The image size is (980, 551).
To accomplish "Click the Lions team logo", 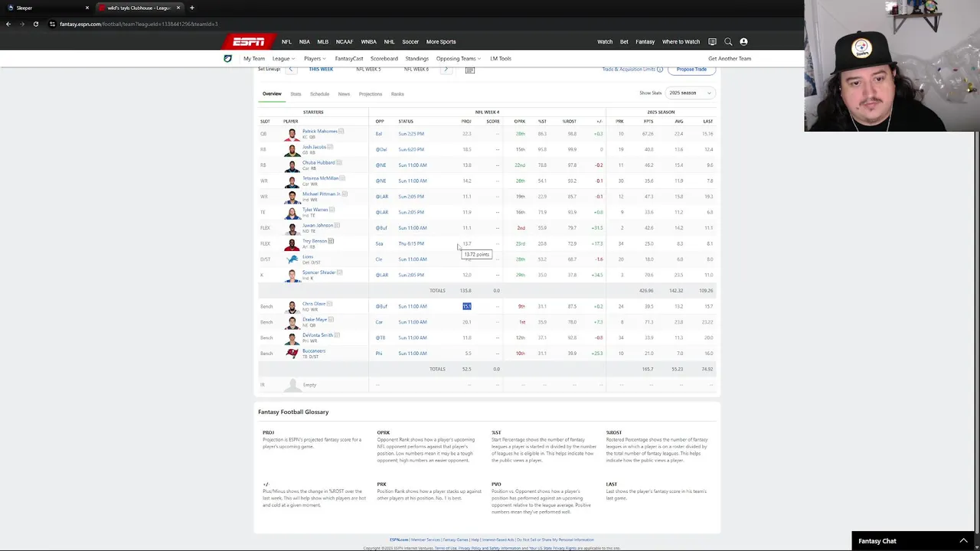I will pyautogui.click(x=292, y=259).
